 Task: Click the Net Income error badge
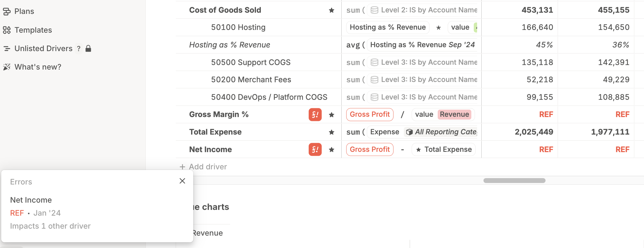315,149
